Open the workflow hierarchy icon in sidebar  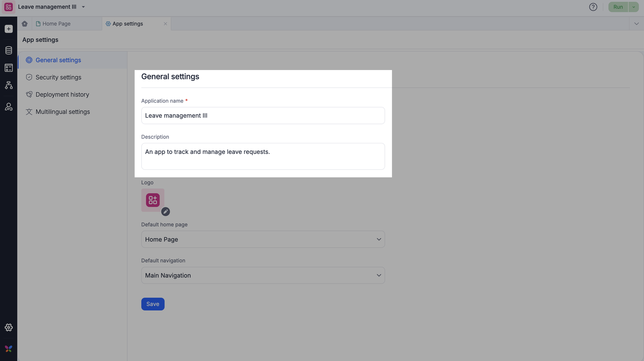coord(9,85)
